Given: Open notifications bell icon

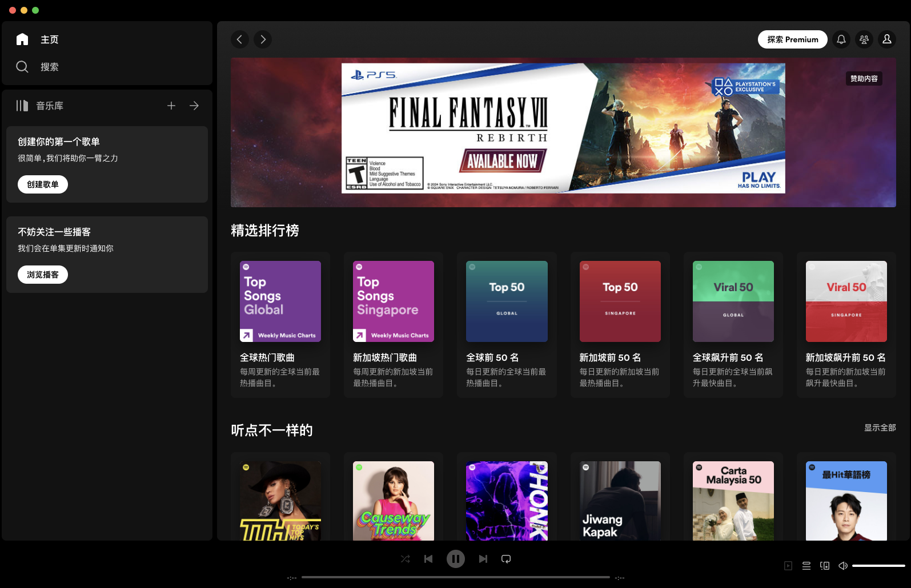Looking at the screenshot, I should pyautogui.click(x=841, y=39).
